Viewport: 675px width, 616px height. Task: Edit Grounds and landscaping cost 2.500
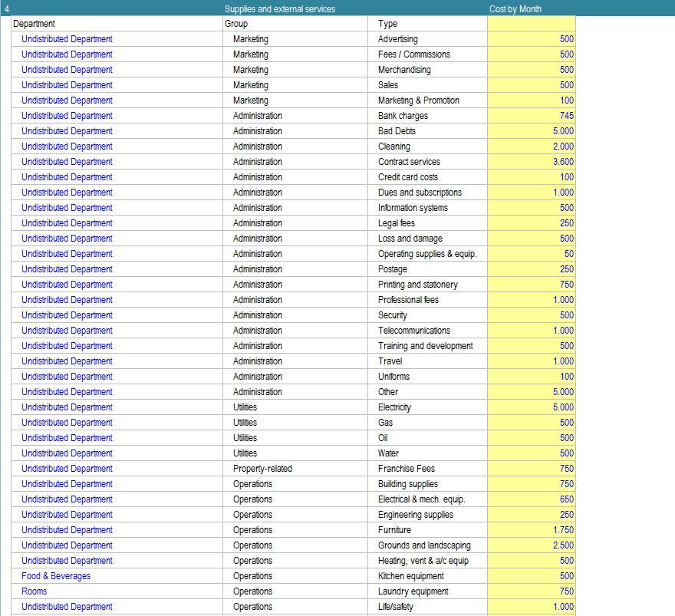[532, 545]
